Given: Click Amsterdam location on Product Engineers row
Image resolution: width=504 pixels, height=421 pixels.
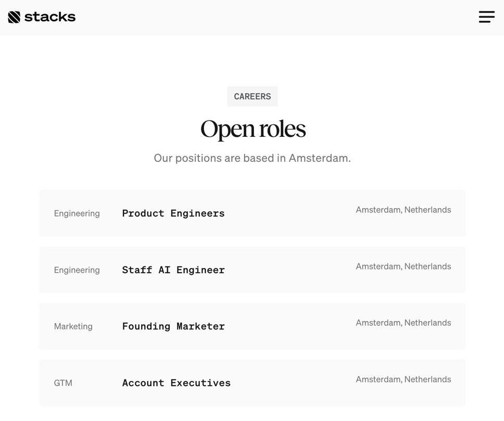Looking at the screenshot, I should [404, 210].
